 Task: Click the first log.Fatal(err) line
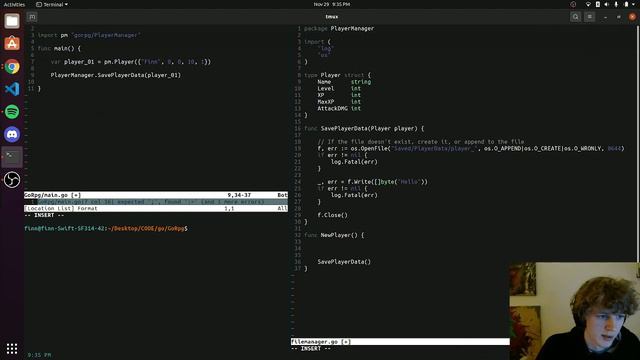354,162
